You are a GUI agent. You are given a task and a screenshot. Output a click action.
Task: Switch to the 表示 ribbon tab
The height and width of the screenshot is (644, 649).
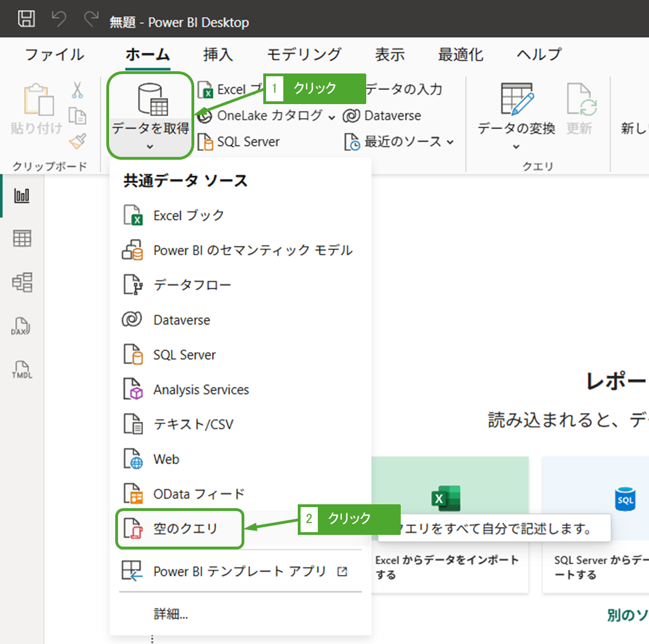pos(389,55)
